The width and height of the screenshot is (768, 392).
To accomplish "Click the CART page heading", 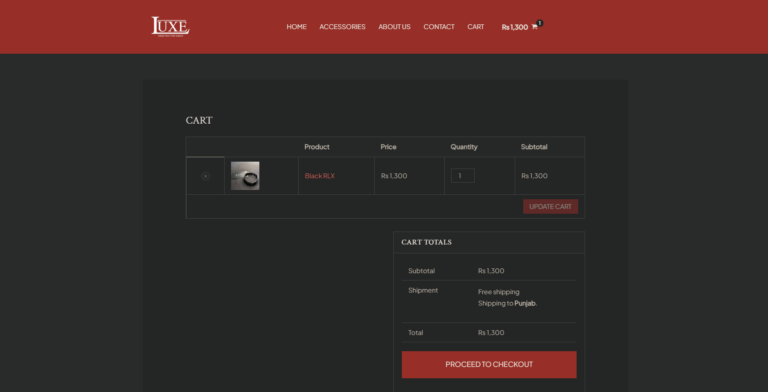I will click(199, 121).
